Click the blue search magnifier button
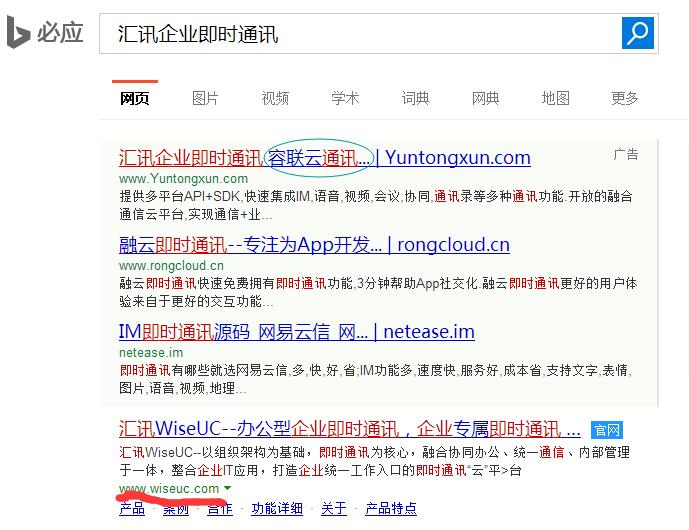 [638, 33]
